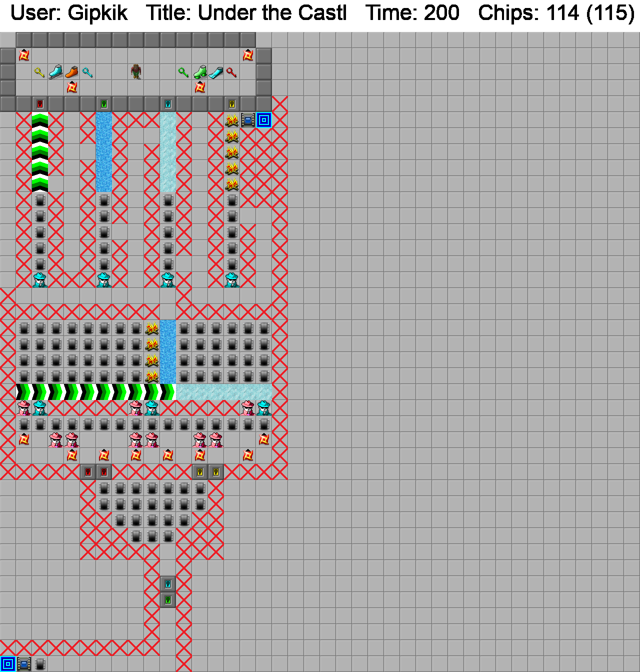Click the exit tile beside the top fire

[x=264, y=120]
